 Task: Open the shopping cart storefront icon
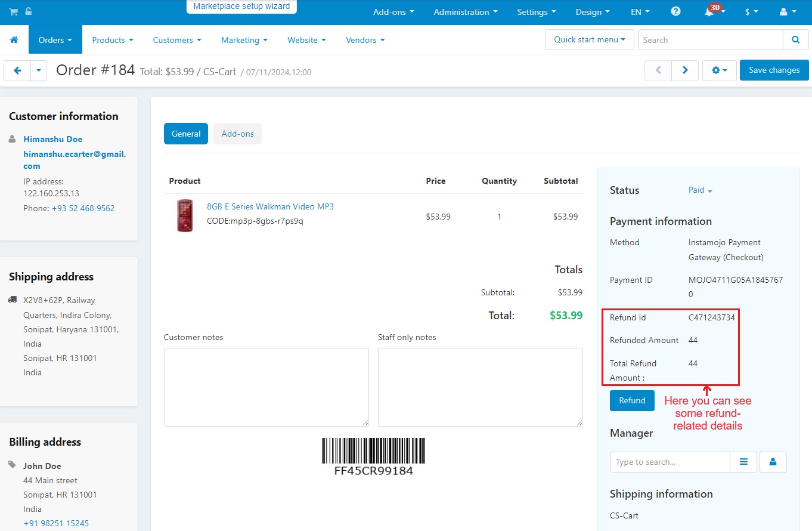13,11
